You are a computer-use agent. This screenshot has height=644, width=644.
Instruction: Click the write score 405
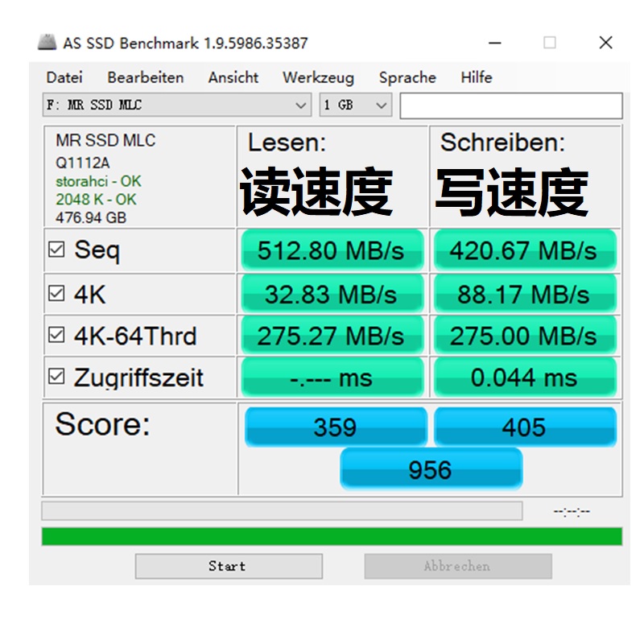pos(525,427)
